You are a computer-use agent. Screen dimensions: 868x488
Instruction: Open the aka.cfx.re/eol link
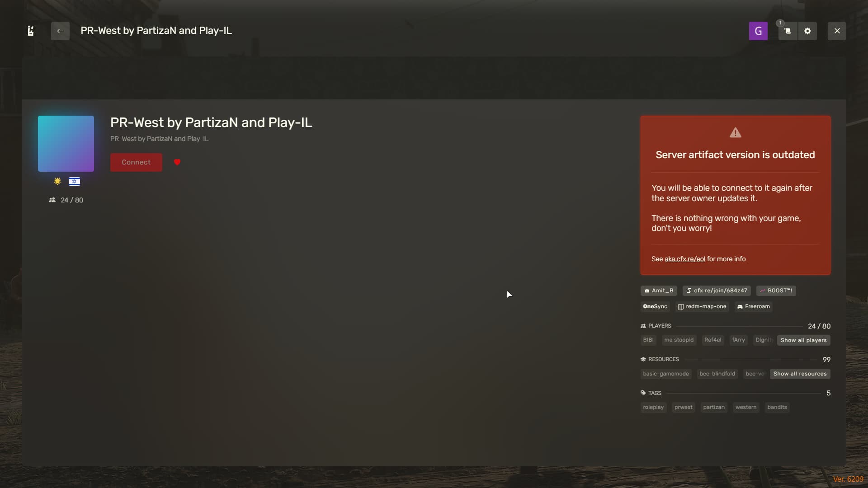[684, 259]
